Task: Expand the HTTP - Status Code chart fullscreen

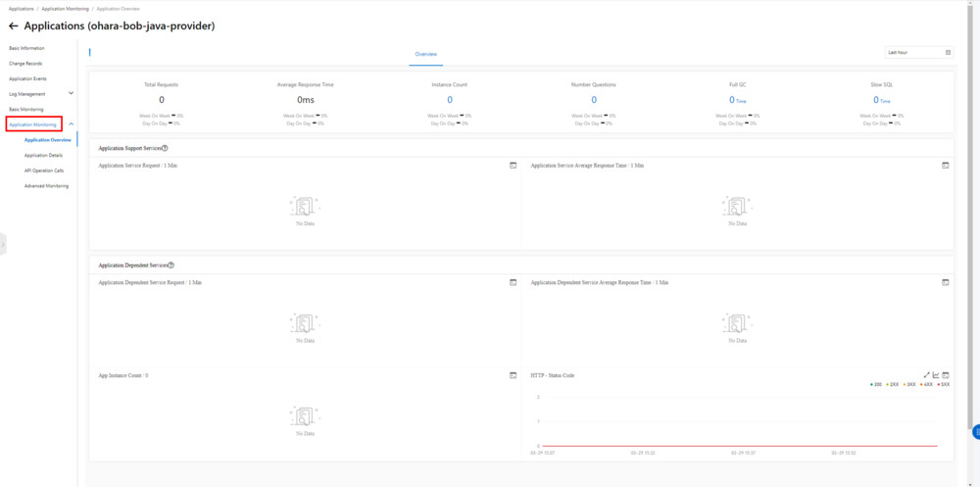Action: [927, 375]
